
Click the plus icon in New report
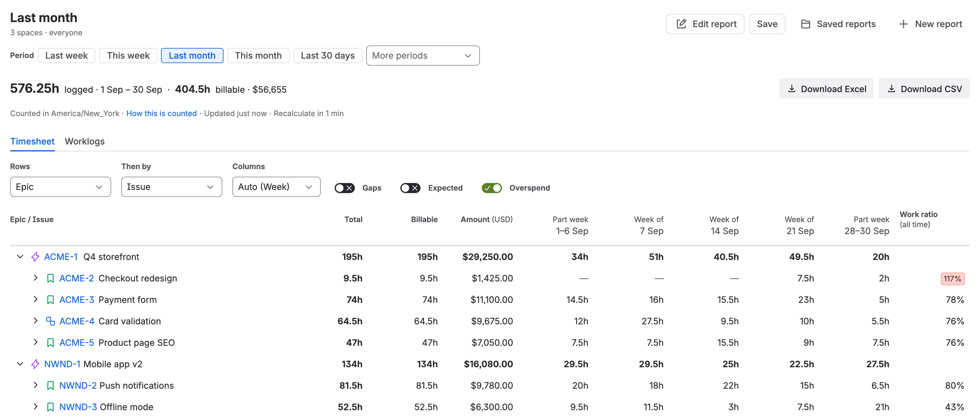904,24
